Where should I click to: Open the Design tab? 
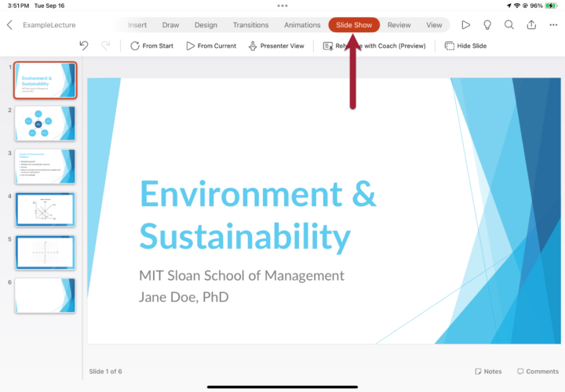click(206, 25)
